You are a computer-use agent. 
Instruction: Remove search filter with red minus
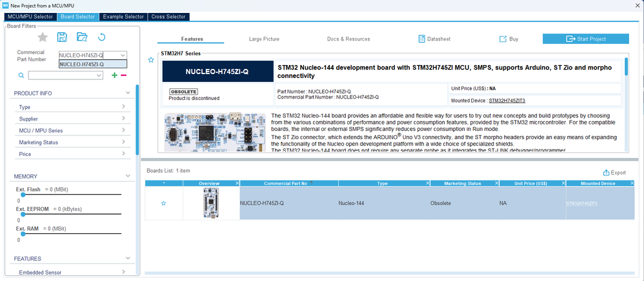point(124,75)
